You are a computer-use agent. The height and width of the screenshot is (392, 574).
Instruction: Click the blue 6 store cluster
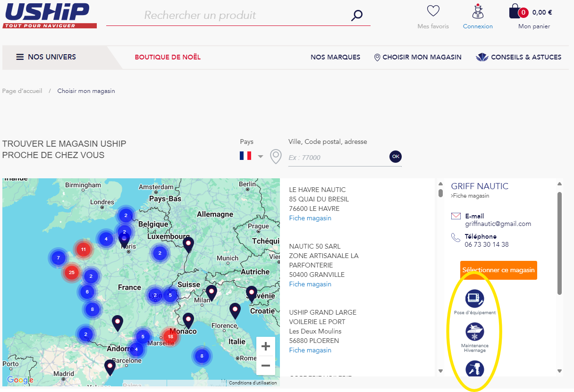click(87, 292)
